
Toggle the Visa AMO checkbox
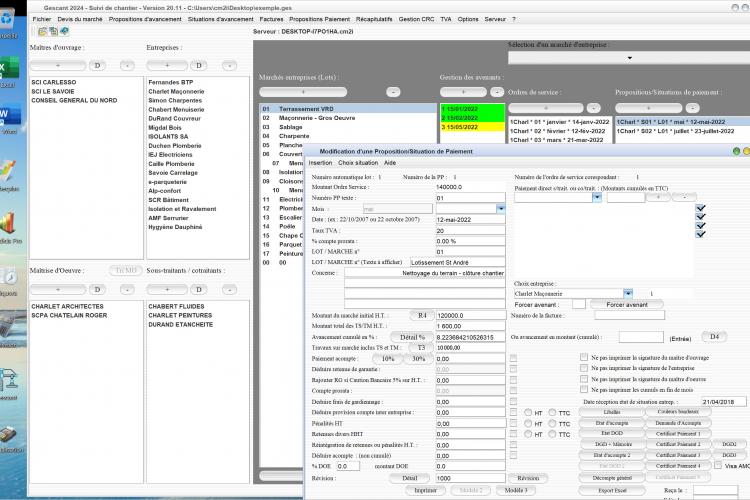pos(718,466)
